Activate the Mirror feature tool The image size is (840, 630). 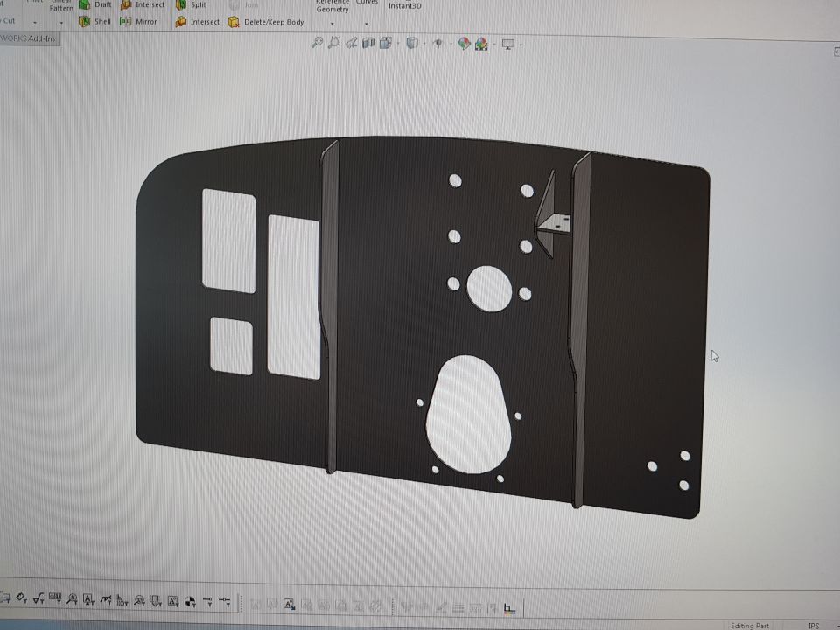pyautogui.click(x=138, y=21)
